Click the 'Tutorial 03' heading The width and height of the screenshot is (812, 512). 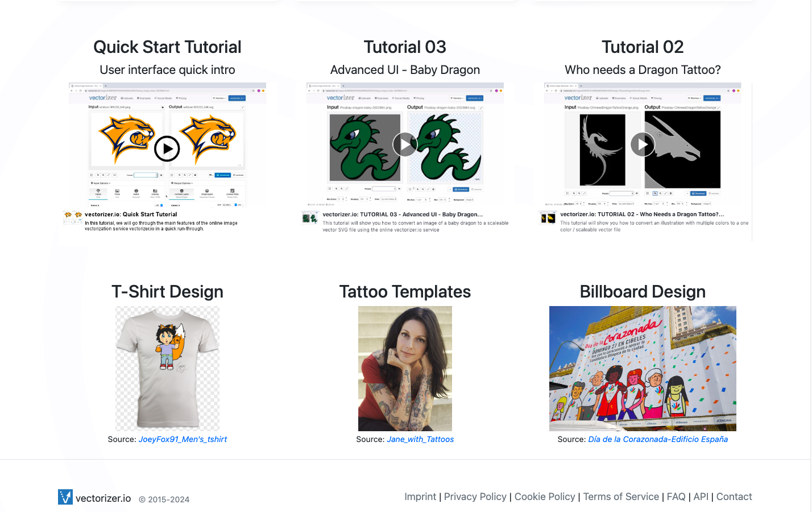pyautogui.click(x=405, y=47)
